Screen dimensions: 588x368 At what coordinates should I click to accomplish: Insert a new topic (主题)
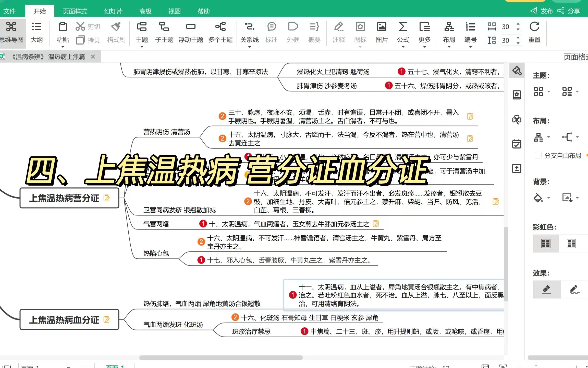142,32
